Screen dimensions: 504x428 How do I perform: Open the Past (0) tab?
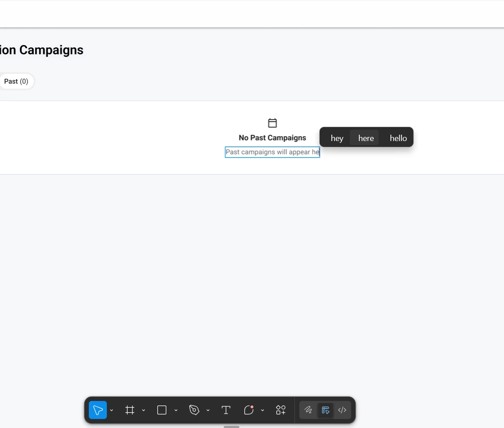tap(16, 81)
